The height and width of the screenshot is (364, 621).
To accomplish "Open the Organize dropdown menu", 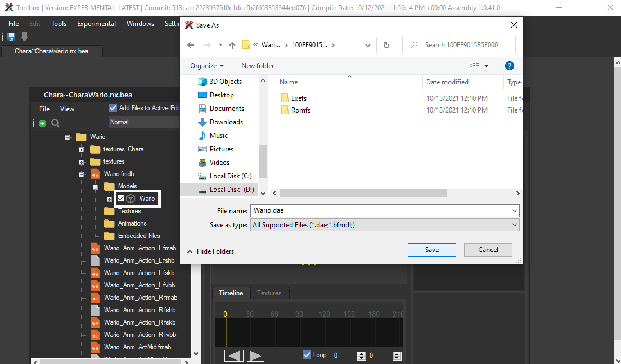I will point(206,66).
